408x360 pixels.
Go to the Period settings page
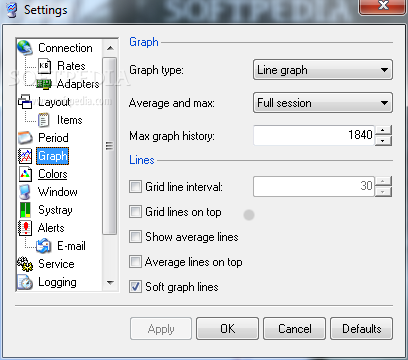coord(53,138)
